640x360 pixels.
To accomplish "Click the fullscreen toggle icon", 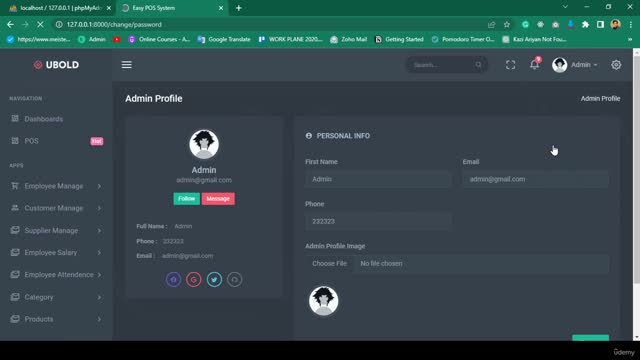I will click(x=510, y=65).
